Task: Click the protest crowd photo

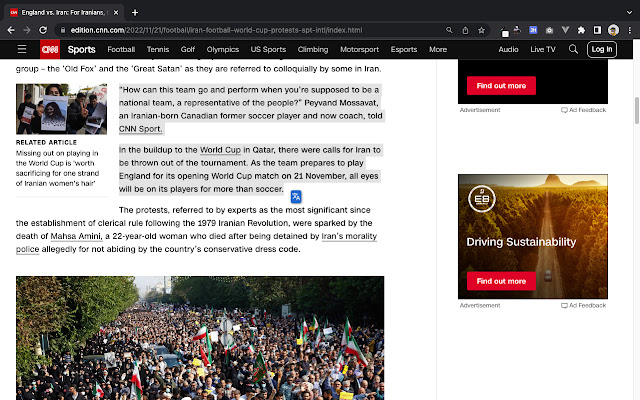Action: [x=200, y=338]
